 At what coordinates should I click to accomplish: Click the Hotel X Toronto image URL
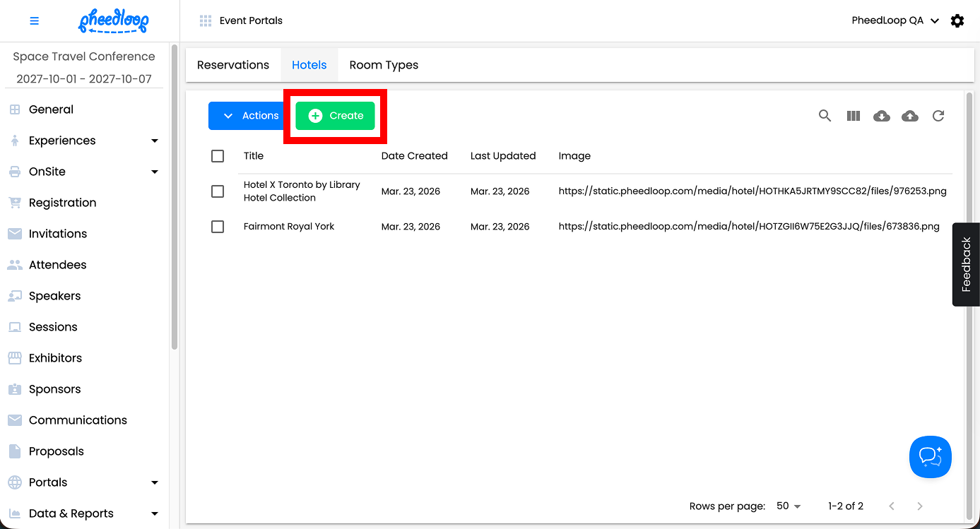752,191
